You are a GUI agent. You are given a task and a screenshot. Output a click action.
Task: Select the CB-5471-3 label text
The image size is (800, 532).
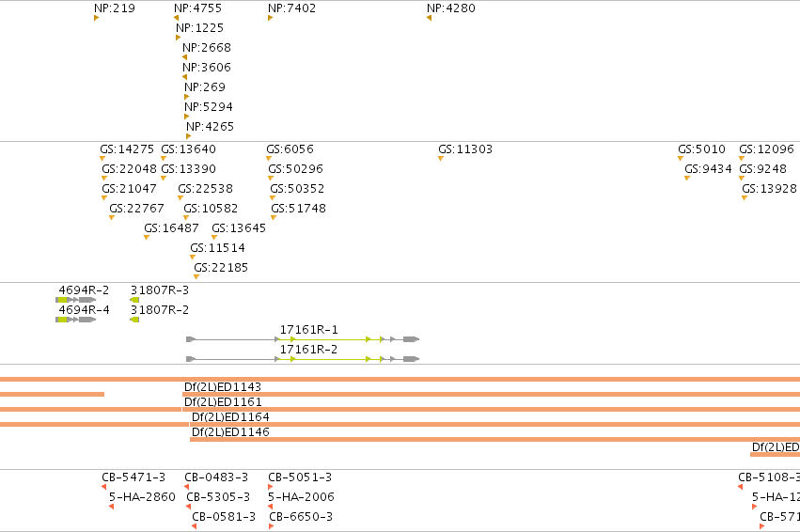133,477
